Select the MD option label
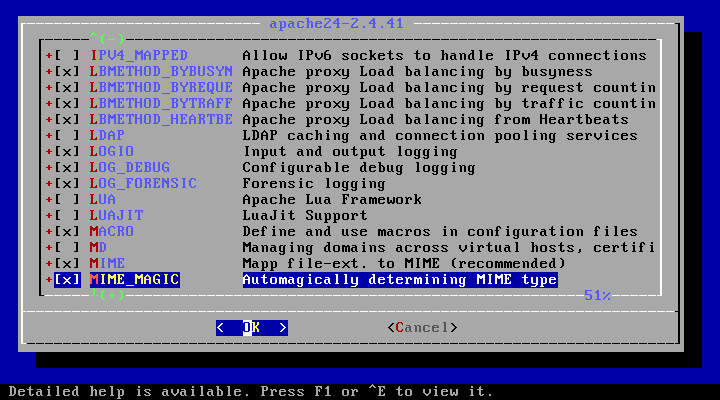The height and width of the screenshot is (400, 720). pos(98,248)
